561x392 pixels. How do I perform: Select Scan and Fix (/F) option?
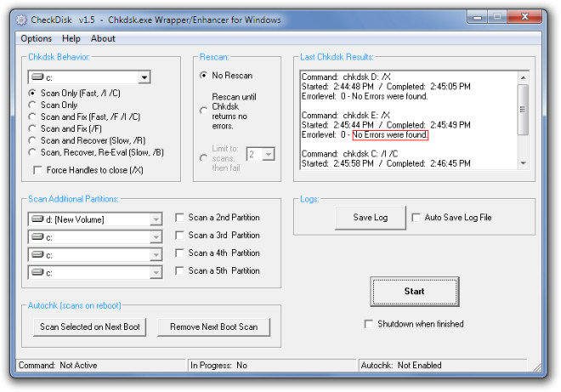tap(32, 128)
